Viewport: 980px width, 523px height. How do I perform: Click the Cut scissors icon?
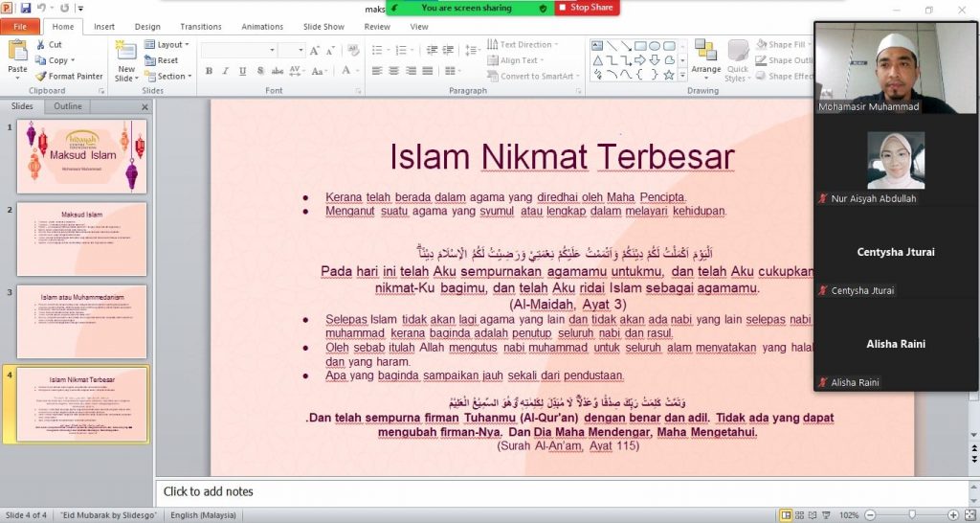41,45
